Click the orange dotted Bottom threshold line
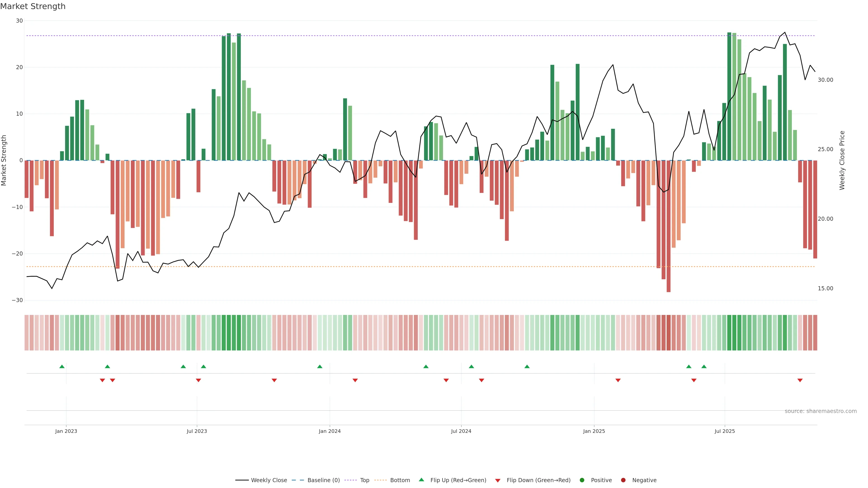The image size is (868, 488). tap(404, 267)
